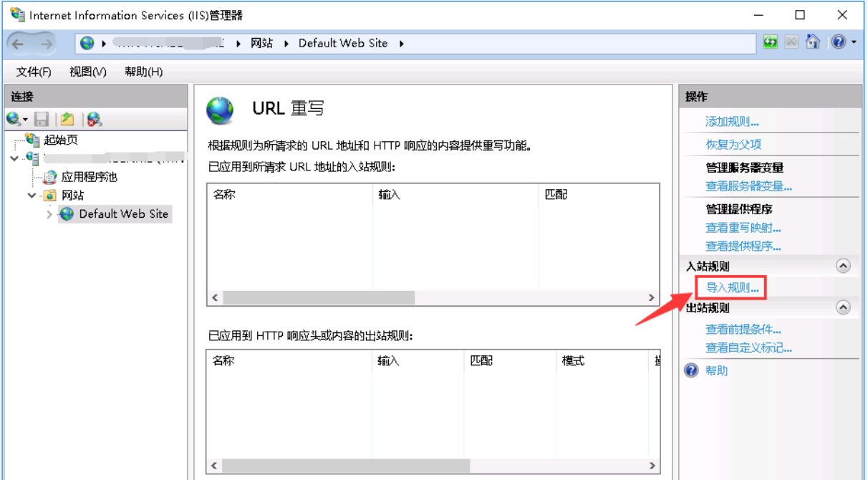This screenshot has height=480, width=868.
Task: Collapse the 网站 node
Action: coord(32,195)
